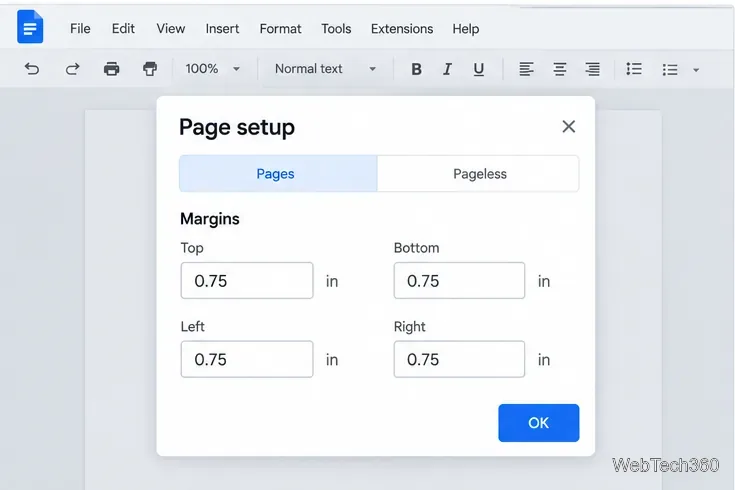
Task: Redo the last action
Action: [x=72, y=69]
